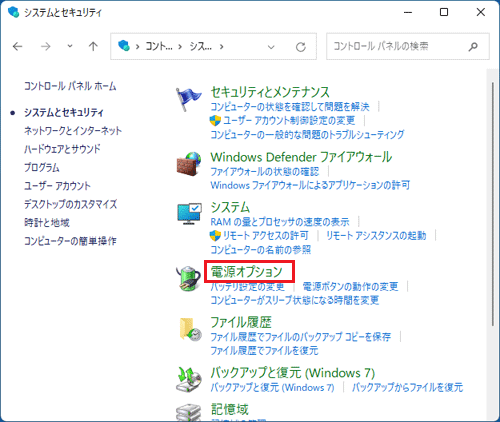This screenshot has width=500, height=422.
Task: Click the システム monitor icon
Action: click(x=189, y=214)
